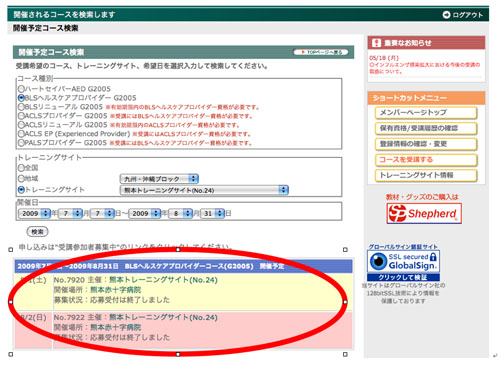The height and width of the screenshot is (368, 500).
Task: Open end month 8 dropdown
Action: pyautogui.click(x=181, y=213)
